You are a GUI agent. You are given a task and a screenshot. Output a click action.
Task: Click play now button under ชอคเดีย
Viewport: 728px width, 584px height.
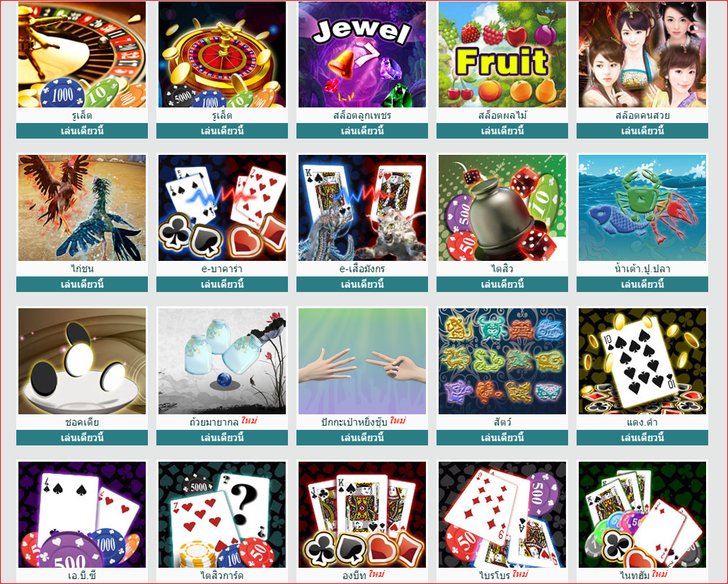[x=82, y=438]
